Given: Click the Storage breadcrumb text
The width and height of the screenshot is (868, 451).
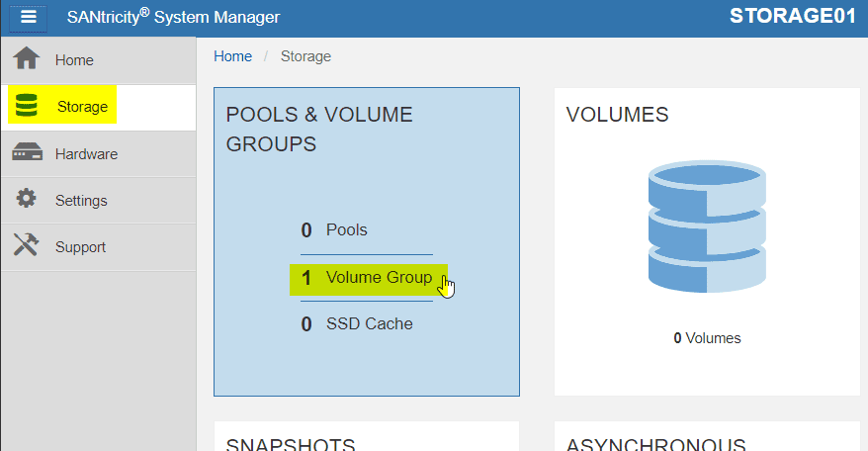Looking at the screenshot, I should point(305,56).
